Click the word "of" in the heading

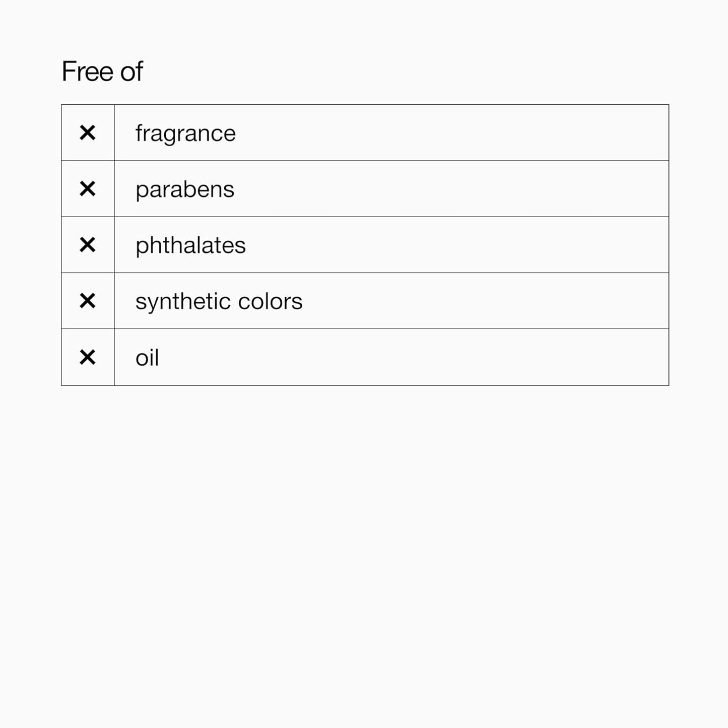click(131, 71)
